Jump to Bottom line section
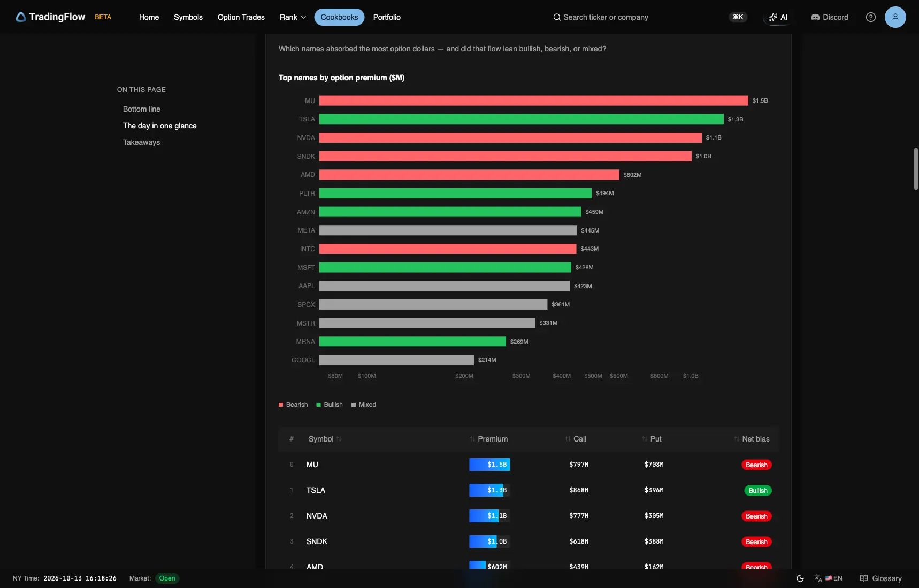Image resolution: width=919 pixels, height=588 pixels. pyautogui.click(x=142, y=109)
